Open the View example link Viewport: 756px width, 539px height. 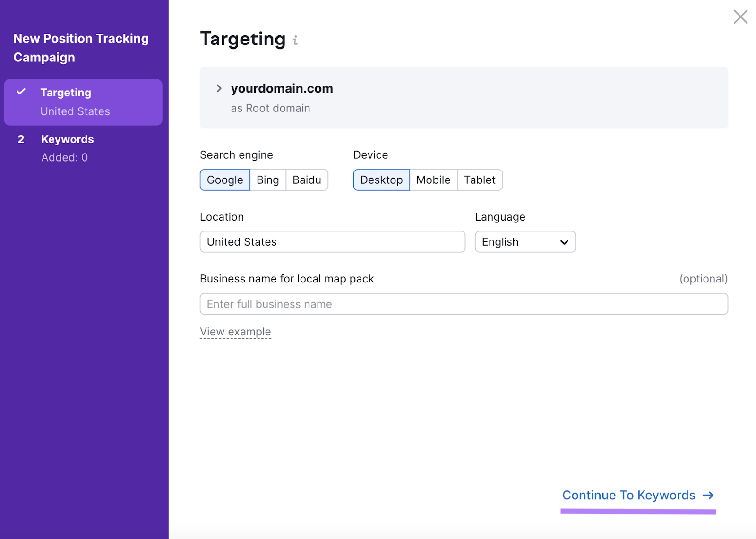pos(235,331)
